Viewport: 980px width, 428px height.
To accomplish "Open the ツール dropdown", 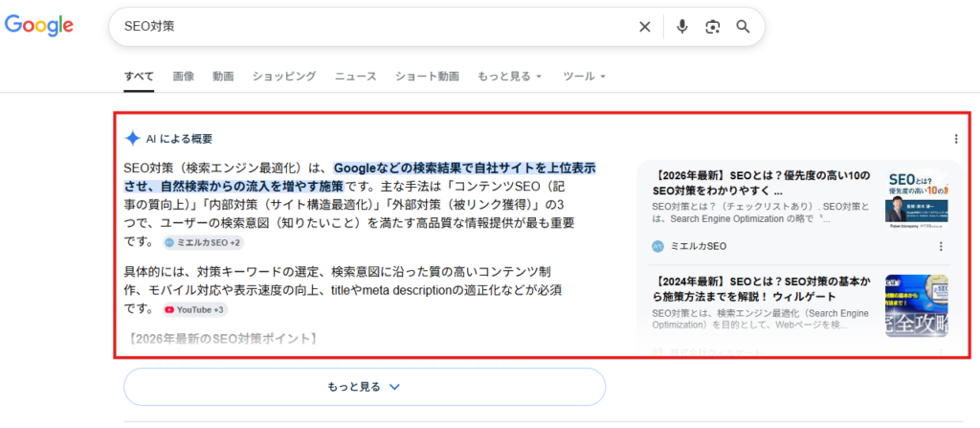I will 584,76.
